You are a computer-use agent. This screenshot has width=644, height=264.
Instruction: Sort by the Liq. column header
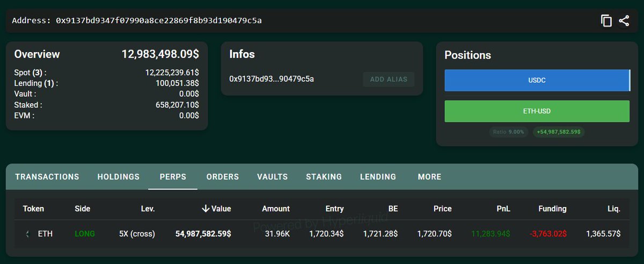[x=614, y=209]
